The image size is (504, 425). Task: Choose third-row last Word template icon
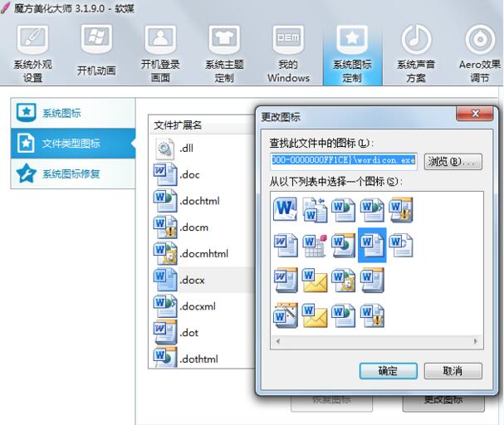[x=372, y=281]
